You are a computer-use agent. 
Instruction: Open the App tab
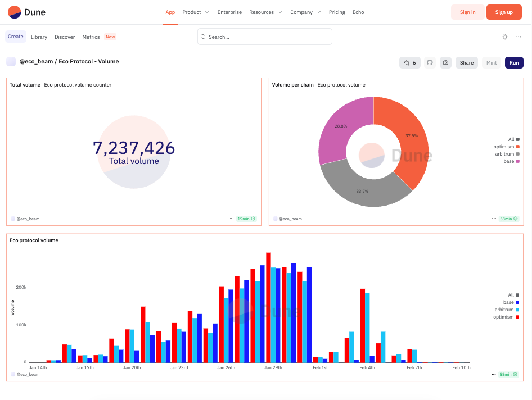click(x=170, y=12)
